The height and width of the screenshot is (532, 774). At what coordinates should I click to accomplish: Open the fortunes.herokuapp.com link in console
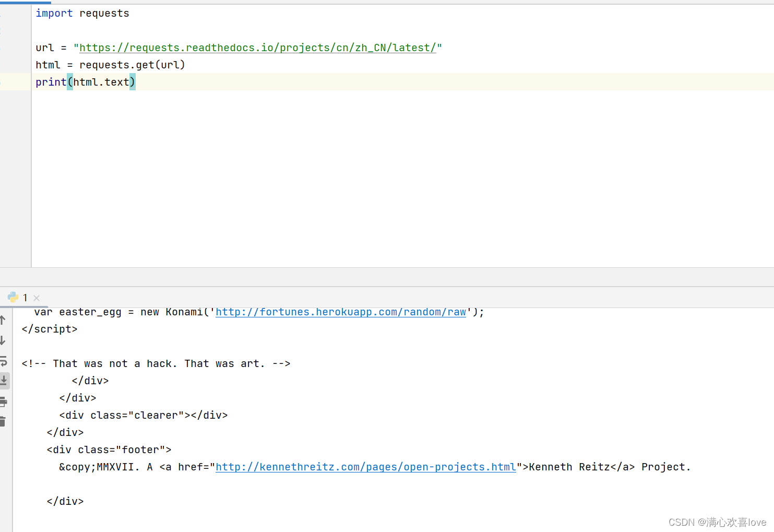[341, 312]
